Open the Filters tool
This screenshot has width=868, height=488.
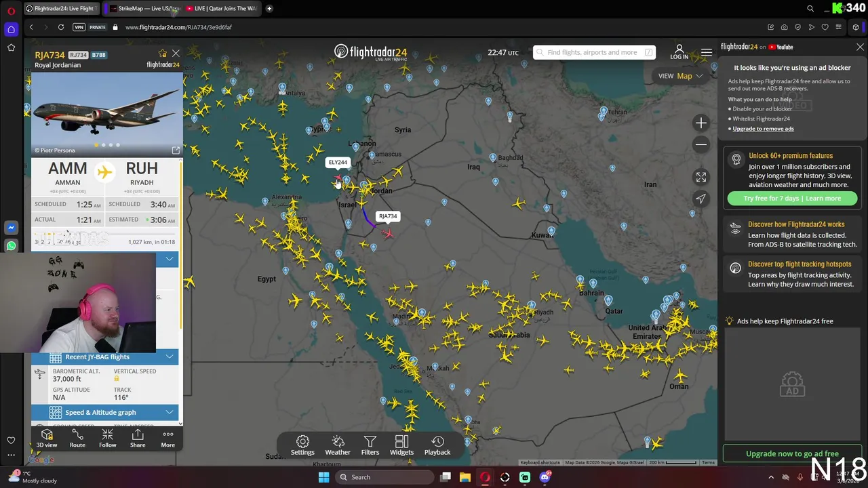click(x=370, y=445)
